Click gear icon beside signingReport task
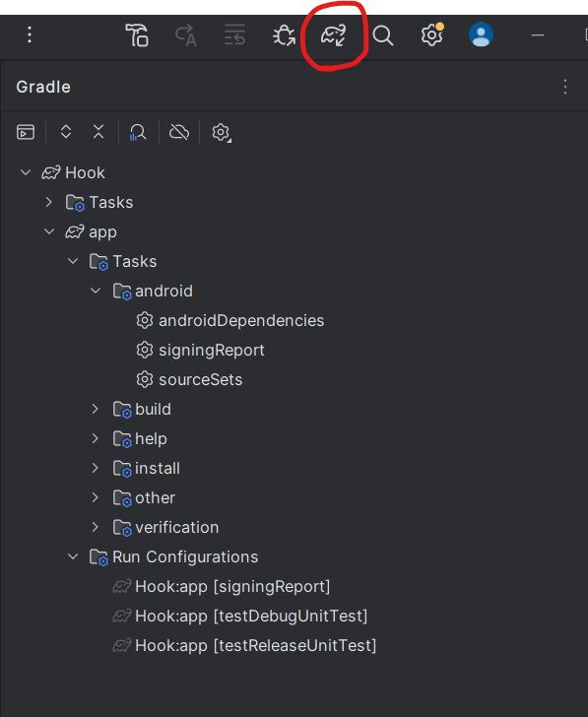588x717 pixels. tap(145, 350)
